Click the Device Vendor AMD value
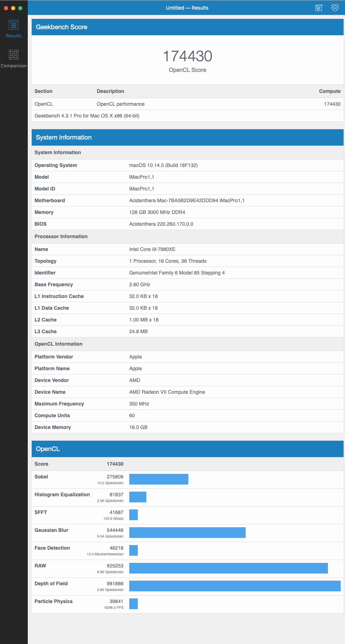The height and width of the screenshot is (644, 345). coord(135,380)
